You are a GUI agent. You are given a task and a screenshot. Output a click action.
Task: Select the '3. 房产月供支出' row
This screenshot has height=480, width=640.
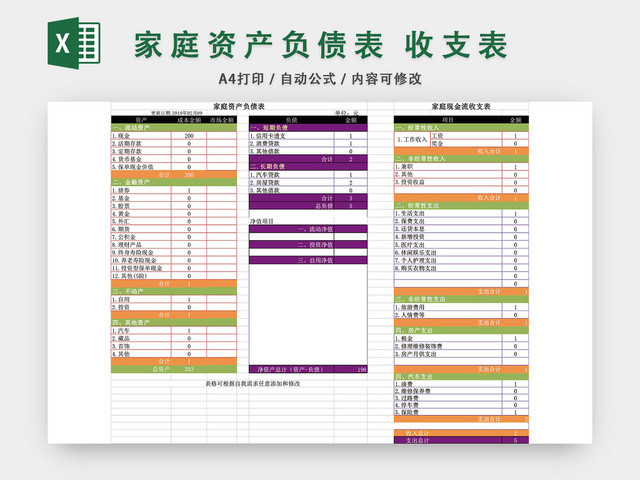click(x=461, y=354)
